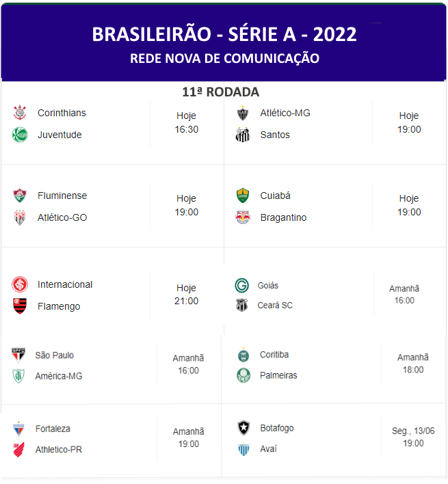Select the Fluminense team crest

click(20, 196)
